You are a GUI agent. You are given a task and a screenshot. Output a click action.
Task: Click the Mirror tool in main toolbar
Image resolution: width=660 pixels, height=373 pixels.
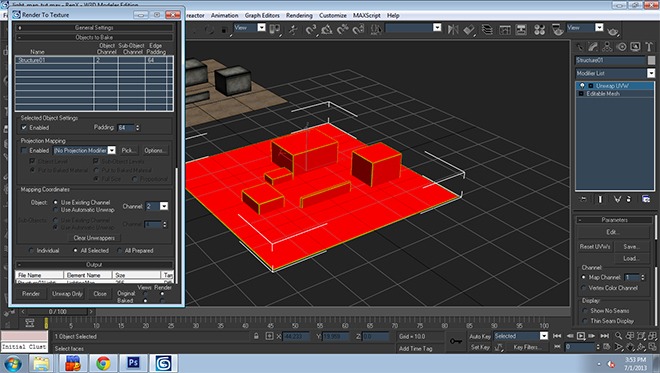pyautogui.click(x=453, y=29)
